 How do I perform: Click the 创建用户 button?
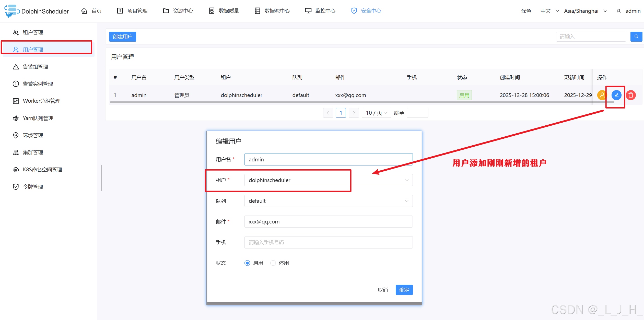(x=122, y=37)
